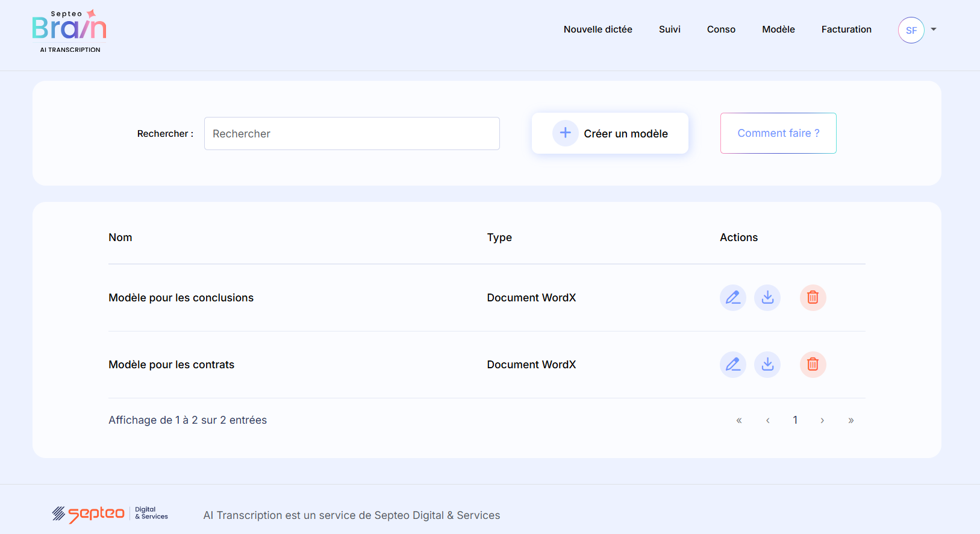
Task: Navigate to Facturation
Action: (x=846, y=30)
